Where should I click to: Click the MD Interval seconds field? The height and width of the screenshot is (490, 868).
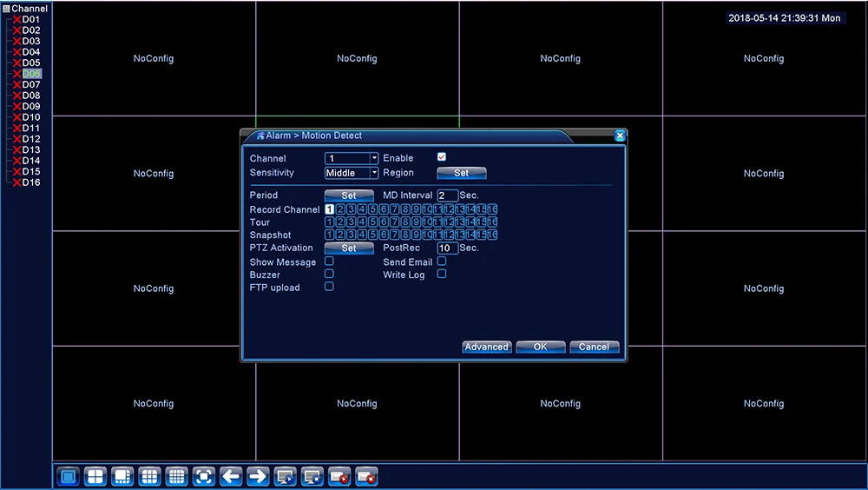point(447,195)
